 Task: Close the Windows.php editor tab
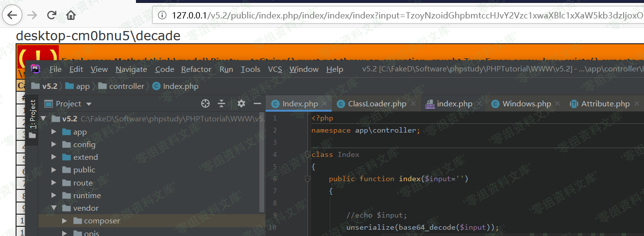pyautogui.click(x=558, y=104)
